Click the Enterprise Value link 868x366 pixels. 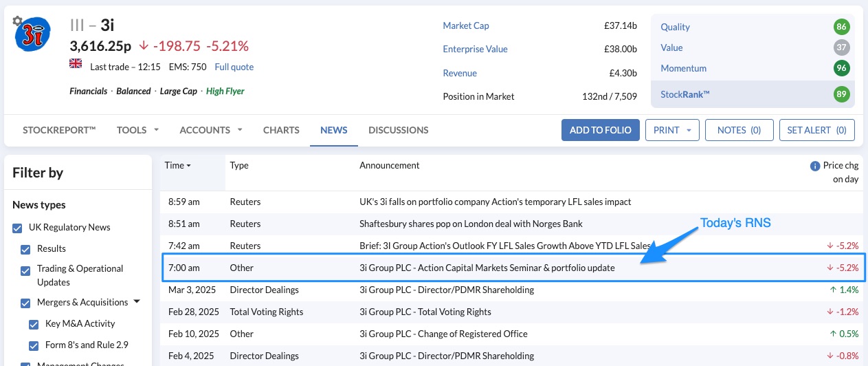475,50
